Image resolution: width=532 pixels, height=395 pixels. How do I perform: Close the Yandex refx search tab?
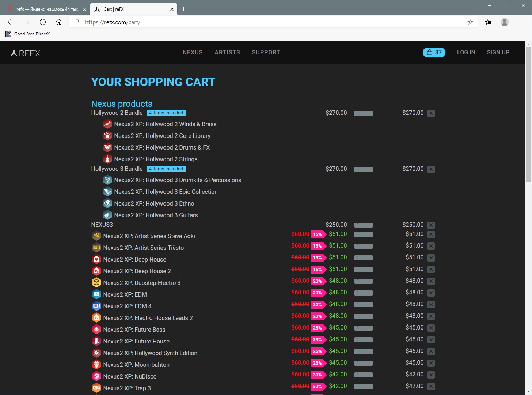tap(84, 9)
